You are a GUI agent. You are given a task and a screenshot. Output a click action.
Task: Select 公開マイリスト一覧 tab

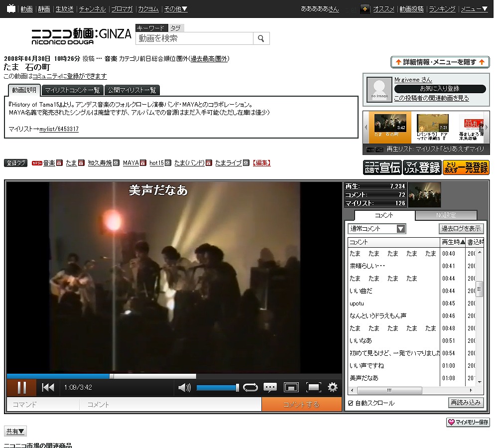click(132, 90)
